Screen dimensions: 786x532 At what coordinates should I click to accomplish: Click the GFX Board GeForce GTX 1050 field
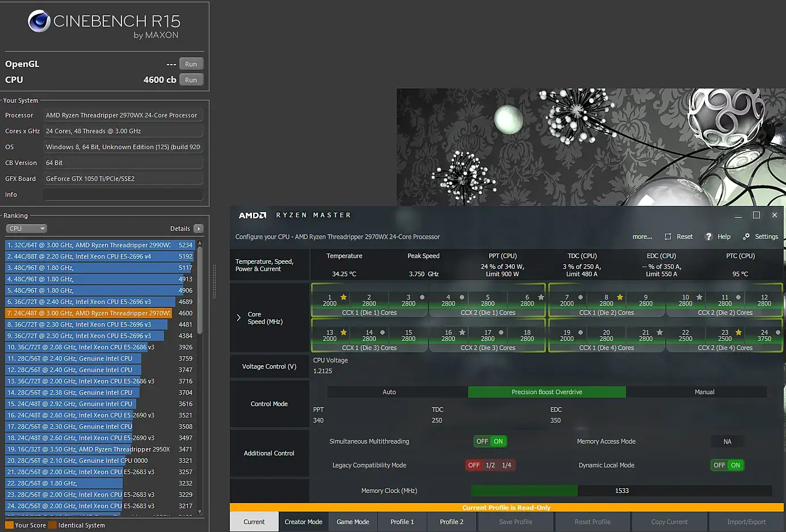pos(123,179)
